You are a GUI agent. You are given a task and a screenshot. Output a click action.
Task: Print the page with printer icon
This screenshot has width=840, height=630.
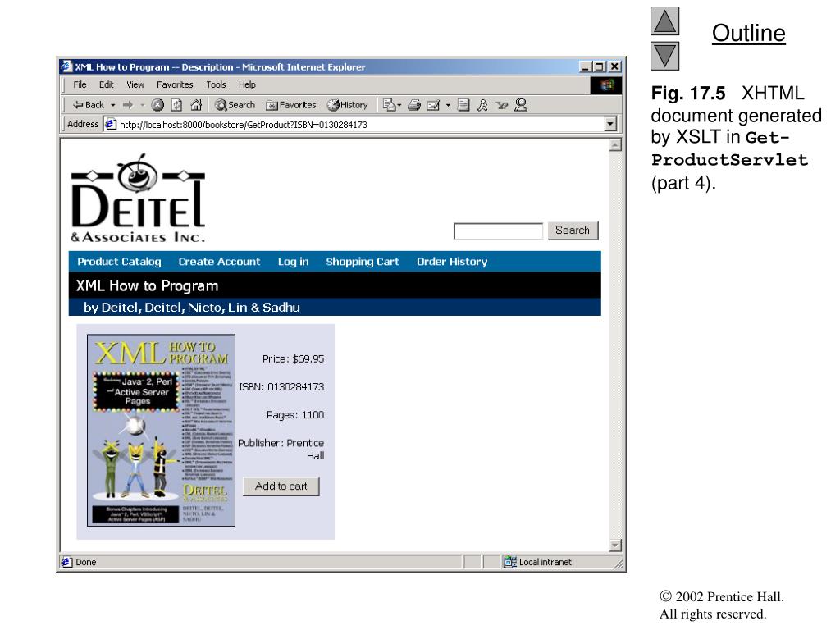(x=414, y=105)
